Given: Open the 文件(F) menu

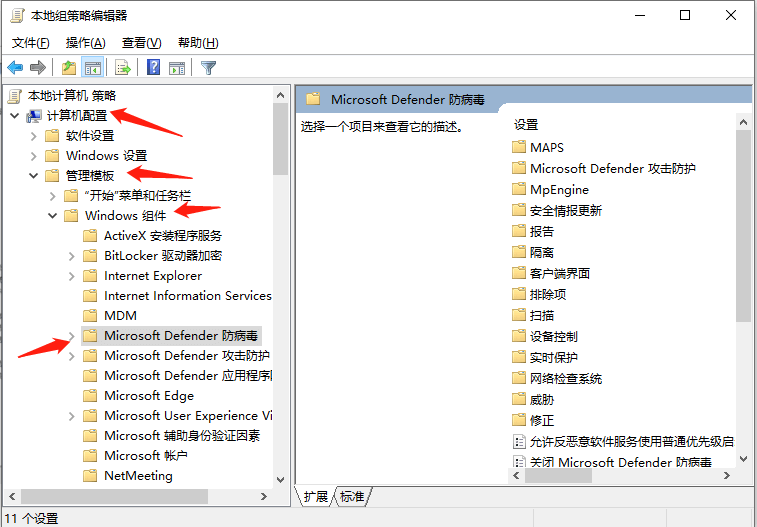Looking at the screenshot, I should (30, 43).
